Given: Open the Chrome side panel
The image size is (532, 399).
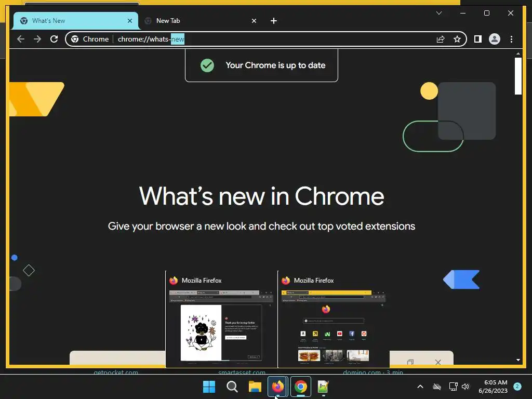Looking at the screenshot, I should 478,39.
